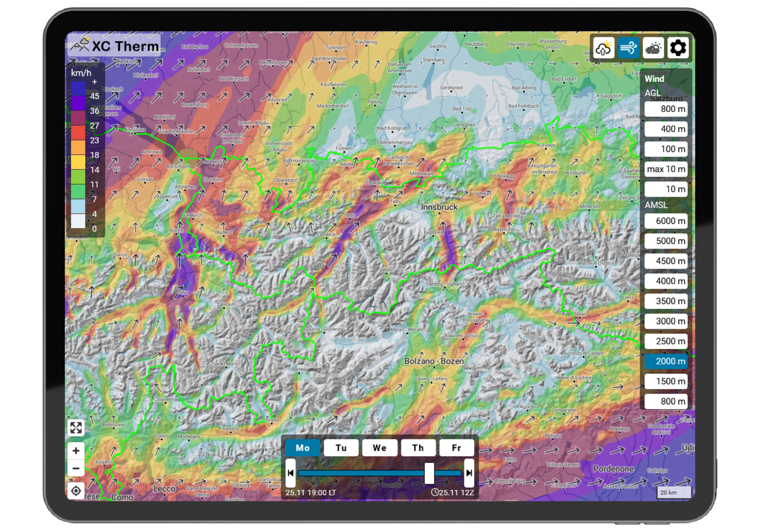Switch to Friday forecast tab
The image size is (760, 532).
point(456,448)
